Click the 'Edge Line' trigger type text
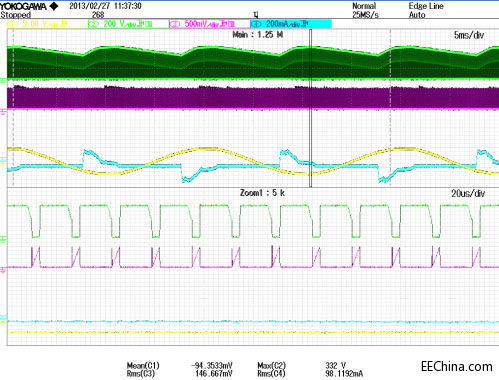 (x=426, y=6)
